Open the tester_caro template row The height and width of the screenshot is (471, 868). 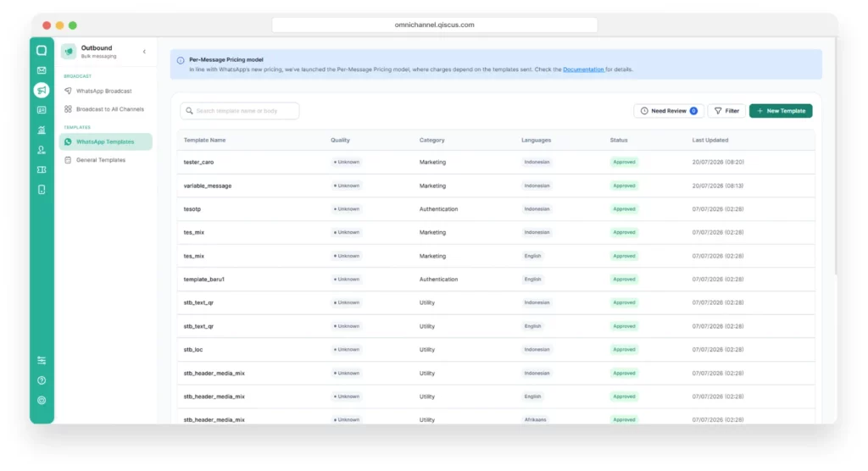point(496,162)
